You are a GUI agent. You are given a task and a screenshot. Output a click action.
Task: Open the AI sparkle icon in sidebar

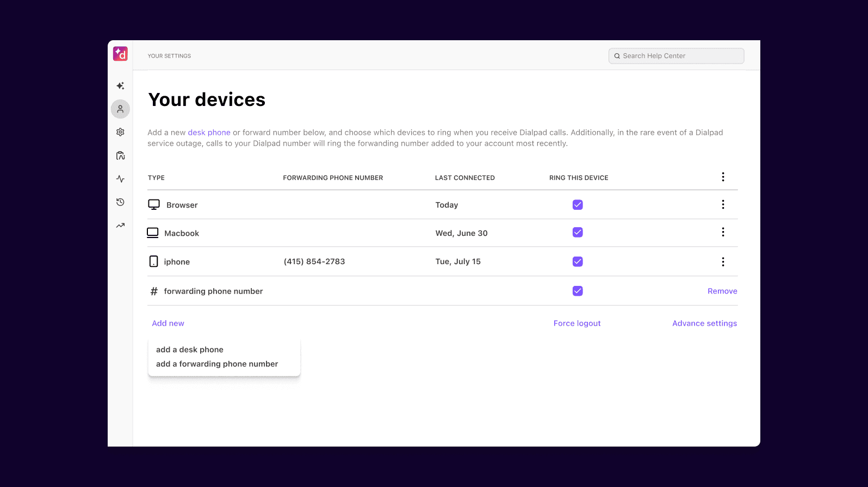click(120, 86)
